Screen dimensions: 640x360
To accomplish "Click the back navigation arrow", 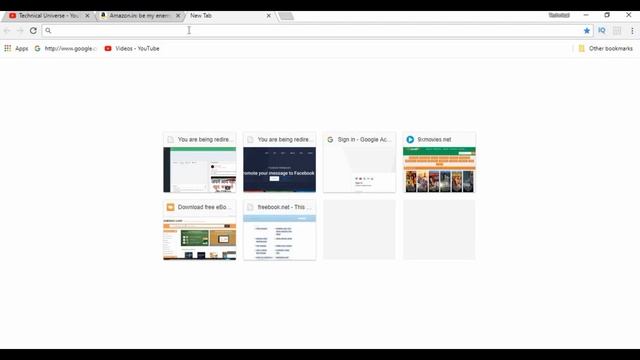I will click(x=7, y=31).
